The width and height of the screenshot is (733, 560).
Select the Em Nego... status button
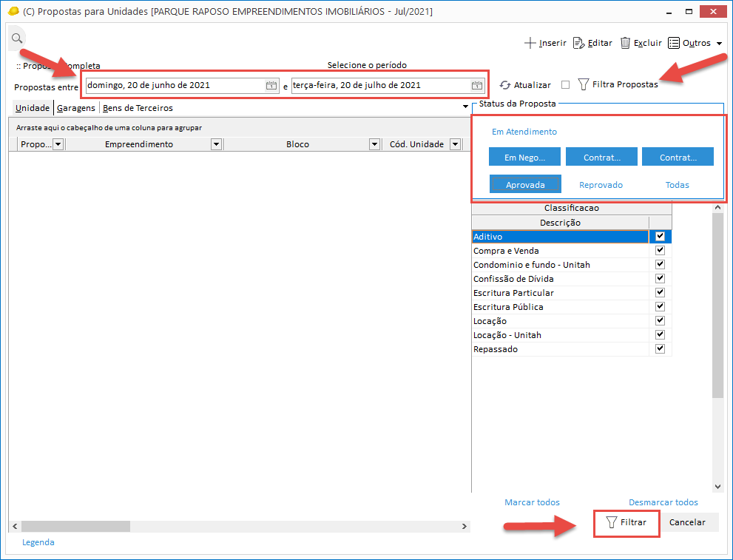point(524,157)
